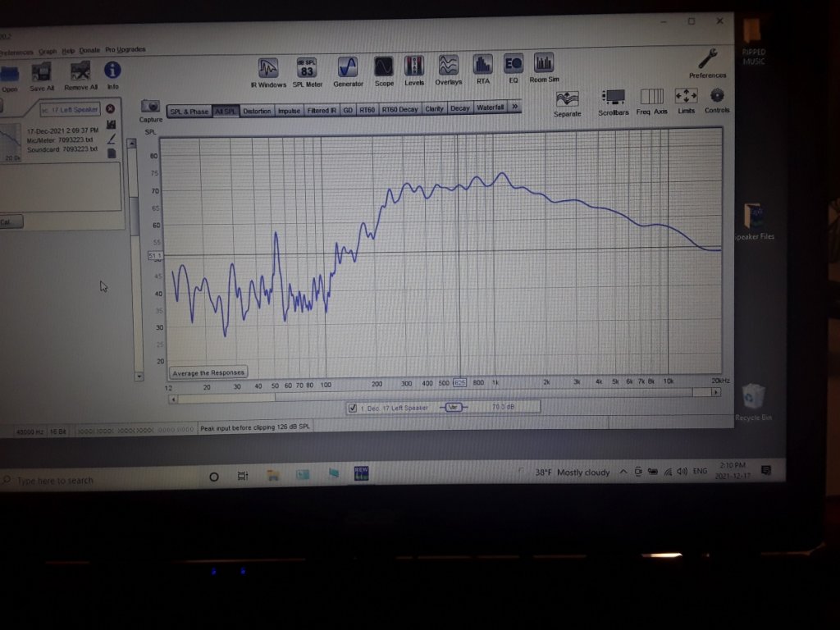Switch to the RT60 Decay tab

click(x=399, y=109)
